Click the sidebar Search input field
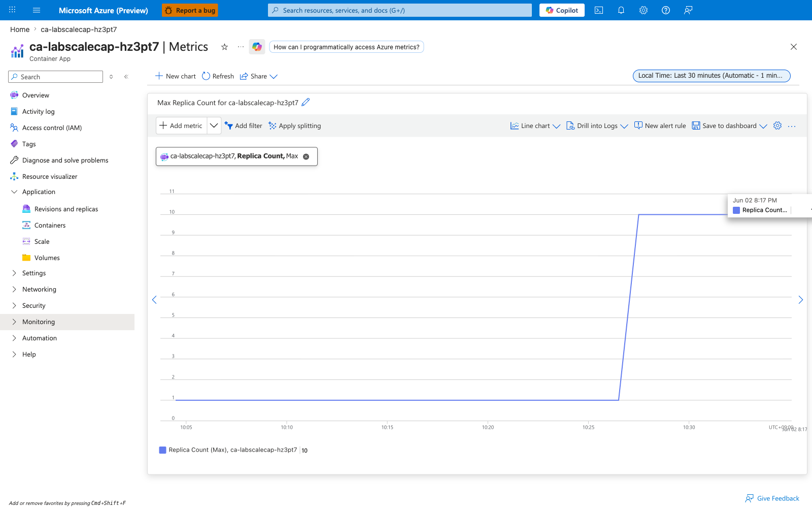Viewport: 812px width, 508px height. coord(56,77)
